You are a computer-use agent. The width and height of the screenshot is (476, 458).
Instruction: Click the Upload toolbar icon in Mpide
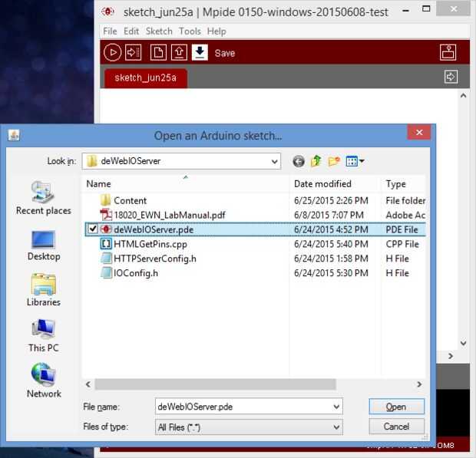134,52
